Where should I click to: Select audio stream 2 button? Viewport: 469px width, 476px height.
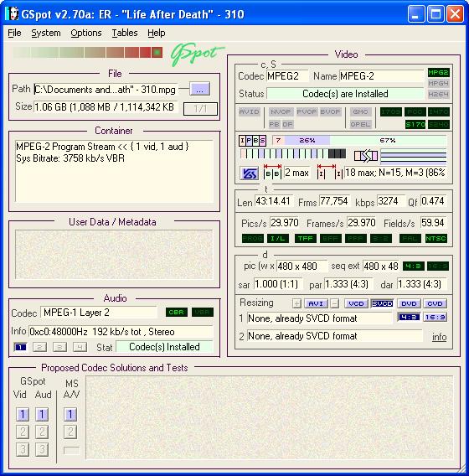click(x=39, y=347)
